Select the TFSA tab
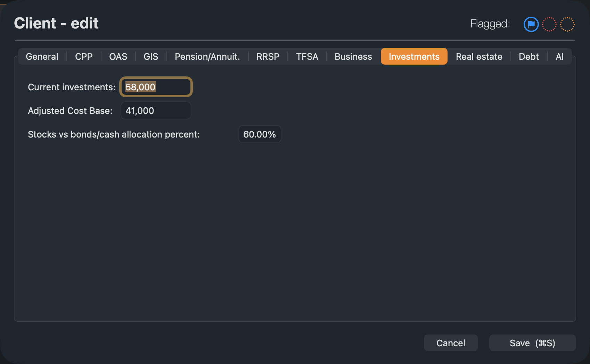This screenshot has width=590, height=364. pyautogui.click(x=307, y=56)
